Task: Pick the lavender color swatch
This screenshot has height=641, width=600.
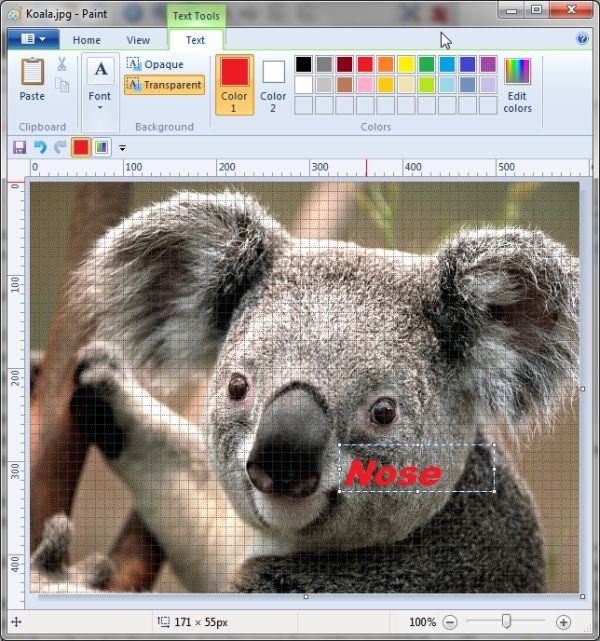Action: 488,85
